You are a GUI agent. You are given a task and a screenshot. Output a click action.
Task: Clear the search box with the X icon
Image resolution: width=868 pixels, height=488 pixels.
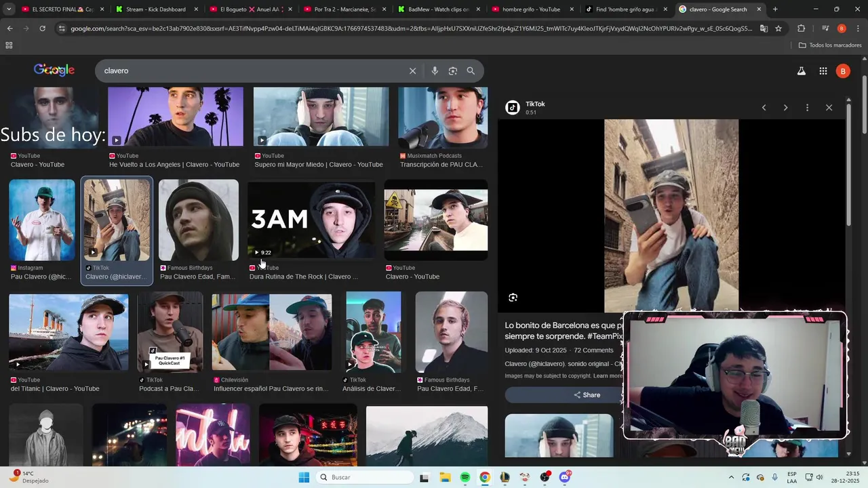[412, 70]
